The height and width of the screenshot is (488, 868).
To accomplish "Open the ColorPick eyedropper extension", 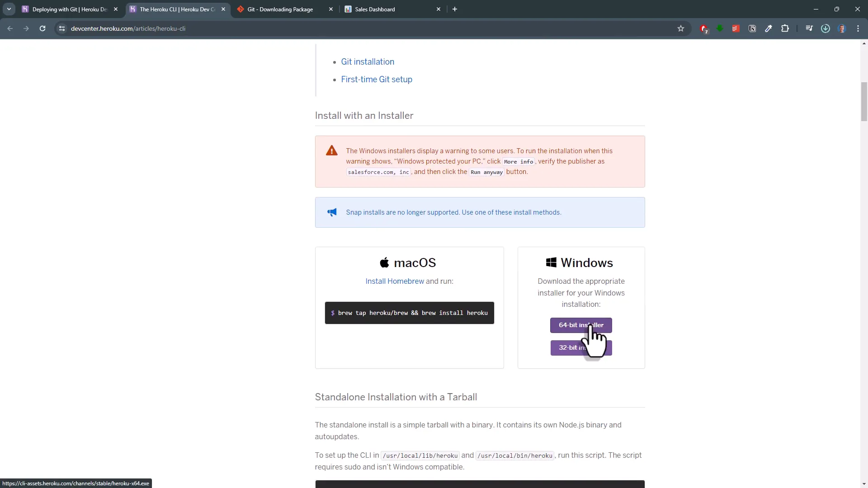I will click(769, 28).
